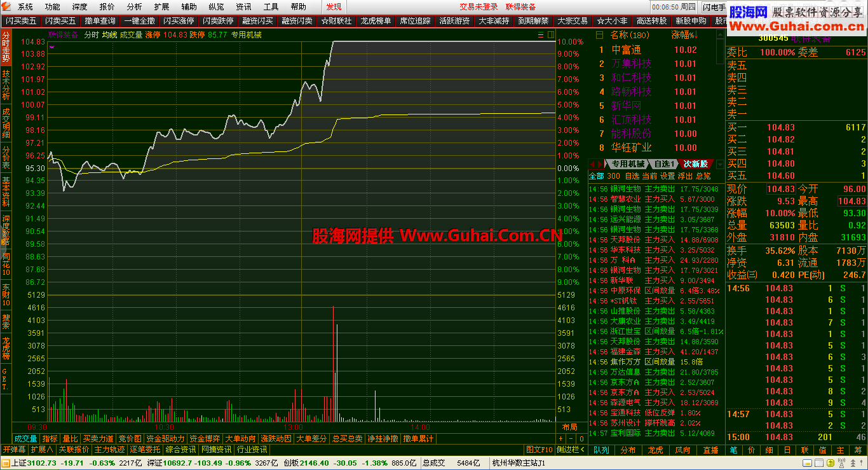
Task: Click the 主 main-force icon at bottom right
Action: click(840, 450)
